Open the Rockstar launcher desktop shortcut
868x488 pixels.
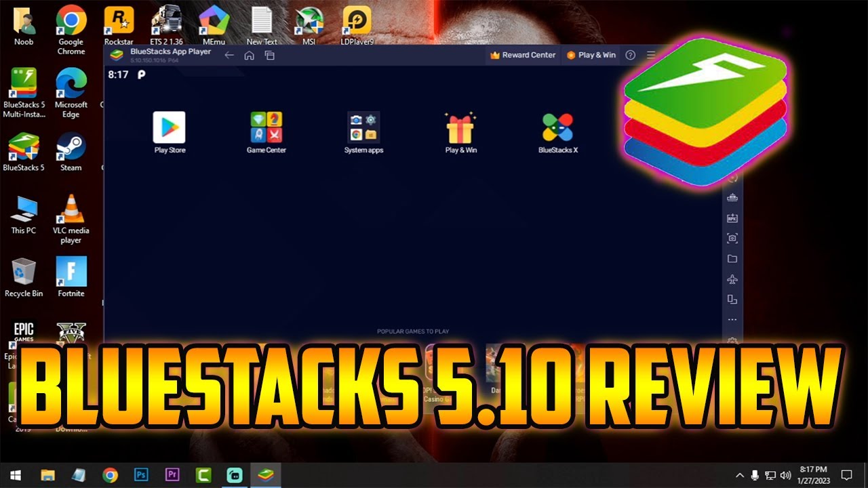click(x=119, y=26)
